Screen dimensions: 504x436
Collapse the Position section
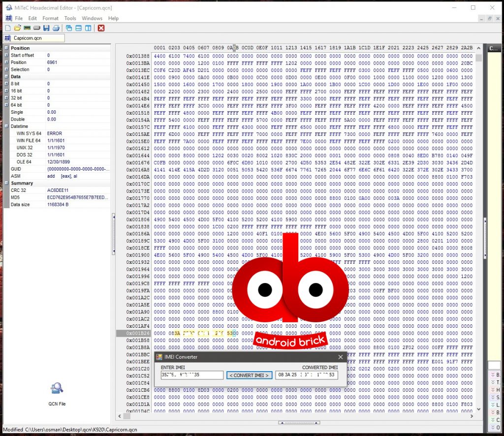point(6,48)
